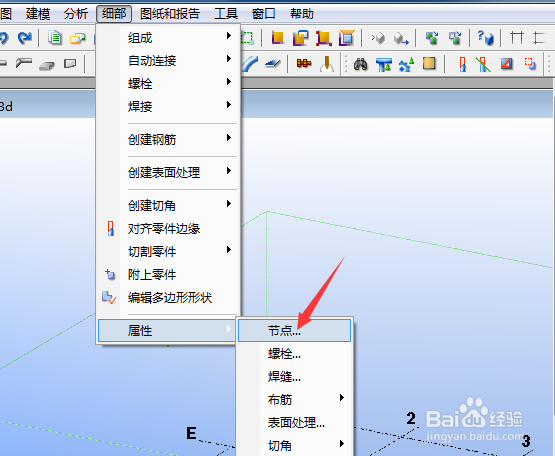Open 表面处理... properties from the submenu
The image size is (555, 456).
tap(294, 422)
